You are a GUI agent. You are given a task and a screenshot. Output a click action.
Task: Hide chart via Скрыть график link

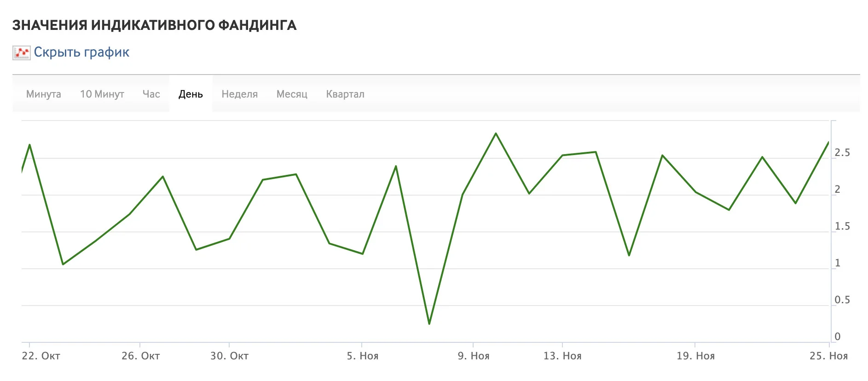(81, 52)
